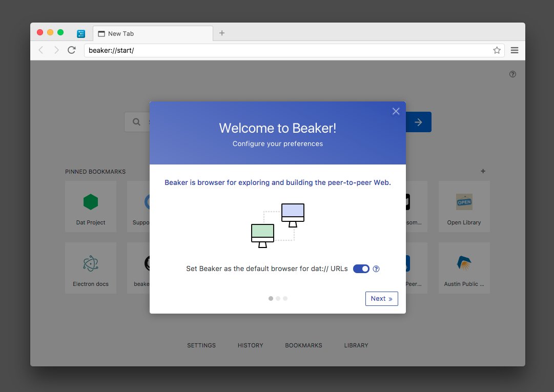The image size is (554, 392).
Task: Open the Open Library bookmark
Action: (x=464, y=207)
